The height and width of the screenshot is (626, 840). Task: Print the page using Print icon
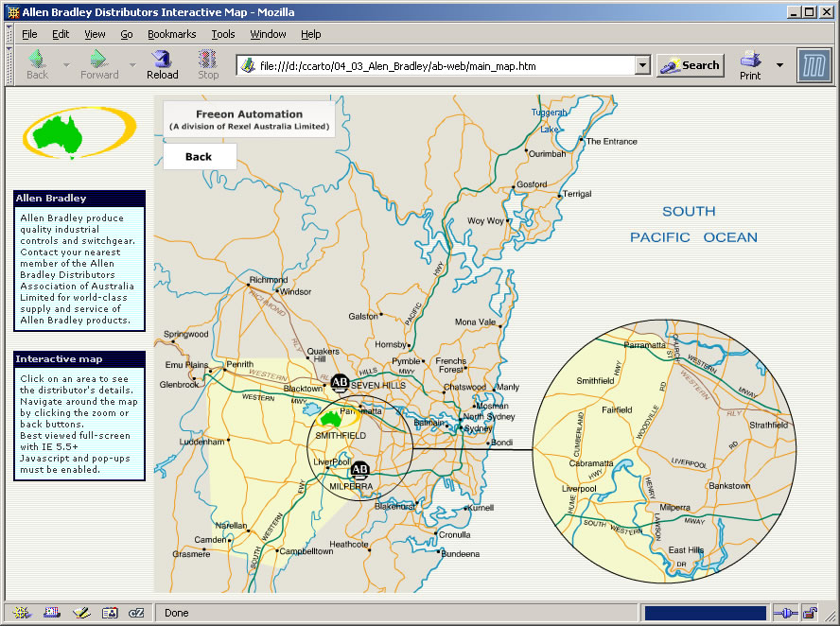[x=750, y=65]
